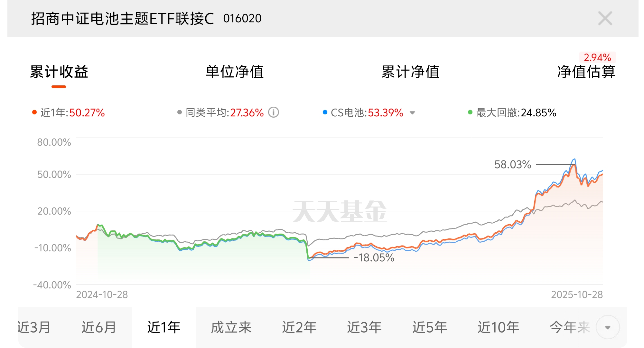Switch to the 累计净值 tab
This screenshot has width=644, height=348.
point(410,72)
